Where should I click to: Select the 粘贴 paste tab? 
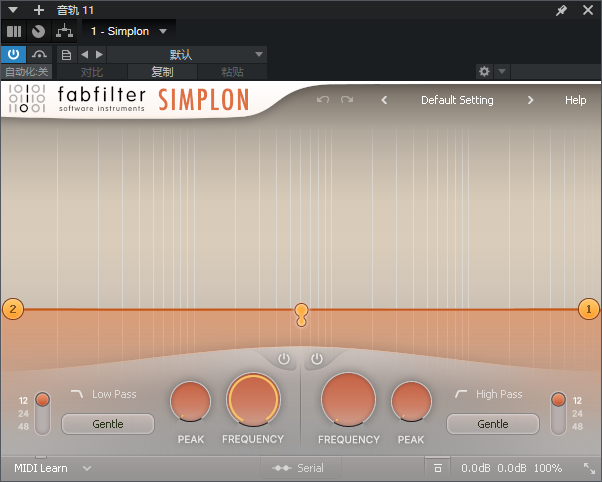(232, 72)
